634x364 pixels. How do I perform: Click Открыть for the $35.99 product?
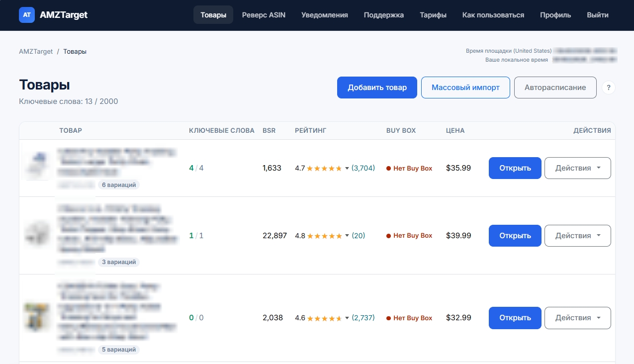pyautogui.click(x=515, y=168)
